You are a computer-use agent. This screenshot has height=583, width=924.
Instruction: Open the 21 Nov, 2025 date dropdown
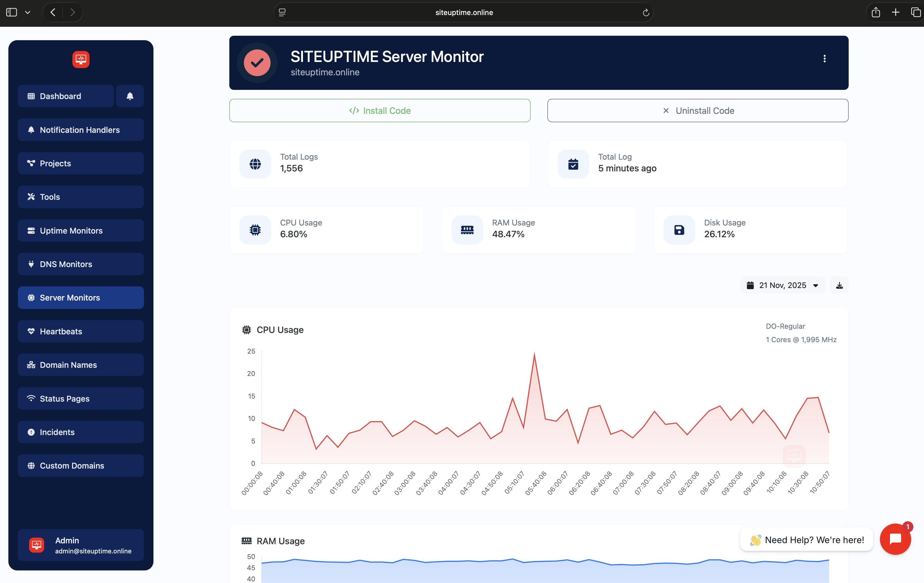pyautogui.click(x=782, y=285)
